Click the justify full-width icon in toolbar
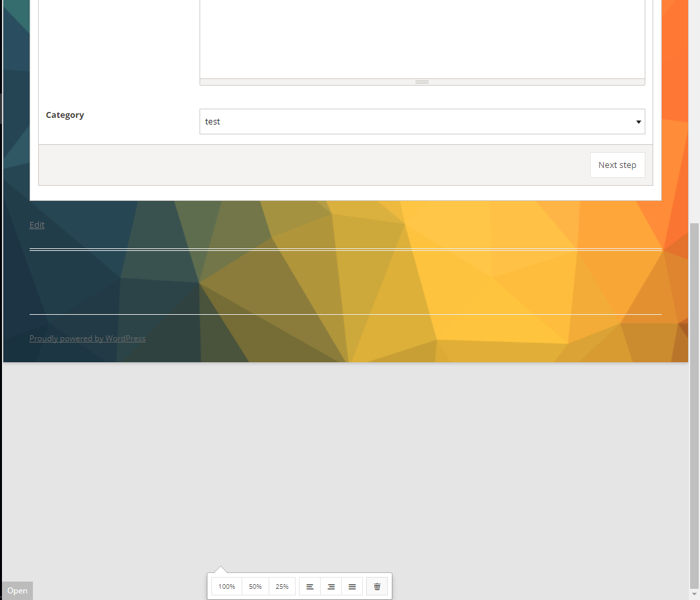700x600 pixels. click(x=352, y=587)
